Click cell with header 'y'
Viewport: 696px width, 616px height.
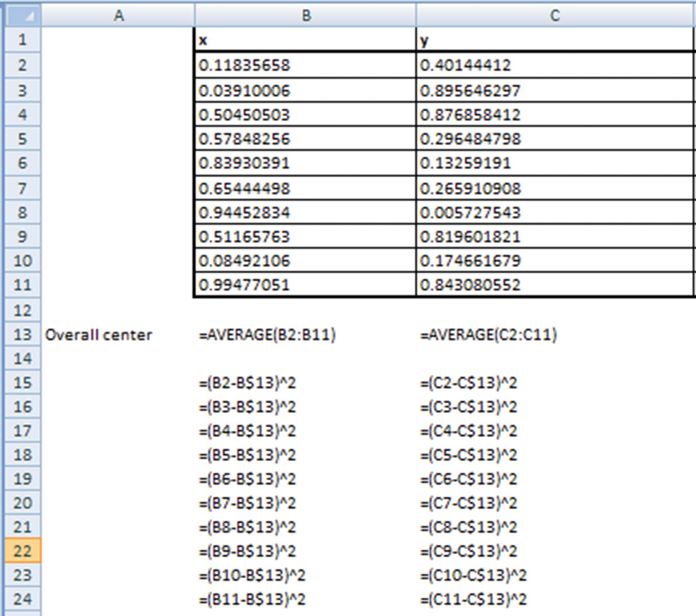coord(555,40)
